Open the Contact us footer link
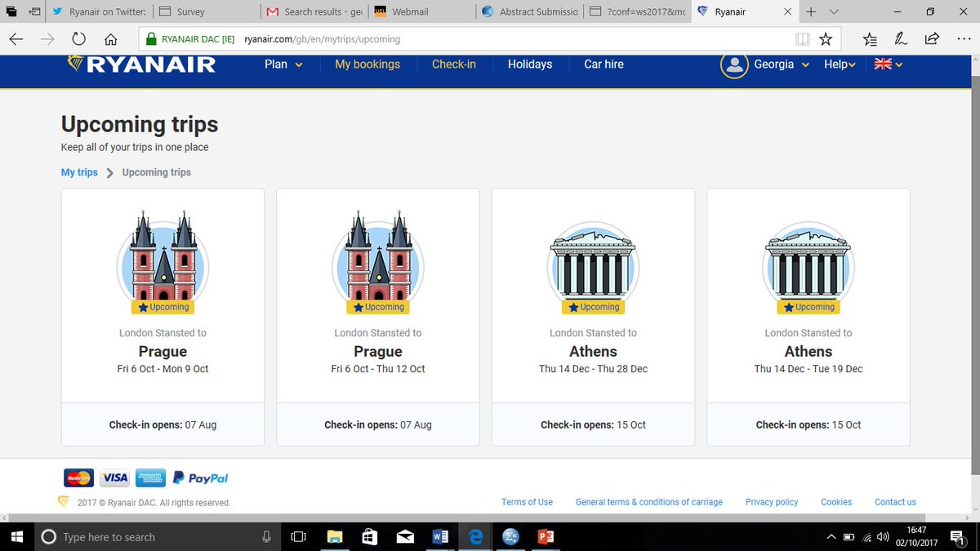980x551 pixels. coord(895,502)
